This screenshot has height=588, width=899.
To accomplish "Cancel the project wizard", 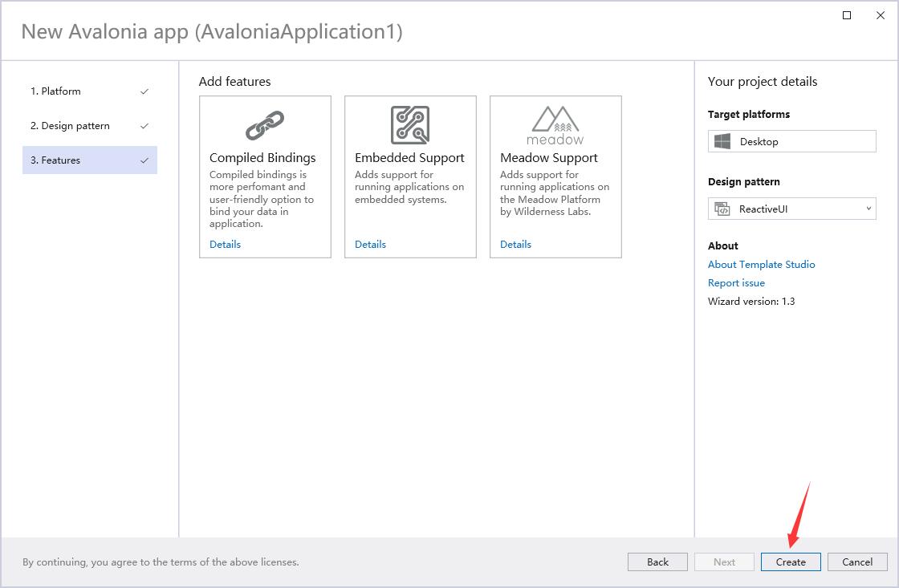I will coord(857,562).
